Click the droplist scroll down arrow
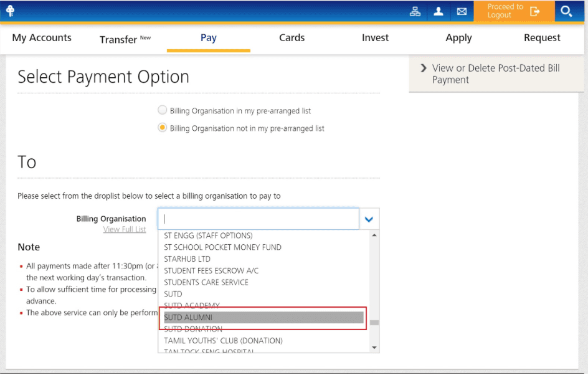The width and height of the screenshot is (588, 375). 374,348
